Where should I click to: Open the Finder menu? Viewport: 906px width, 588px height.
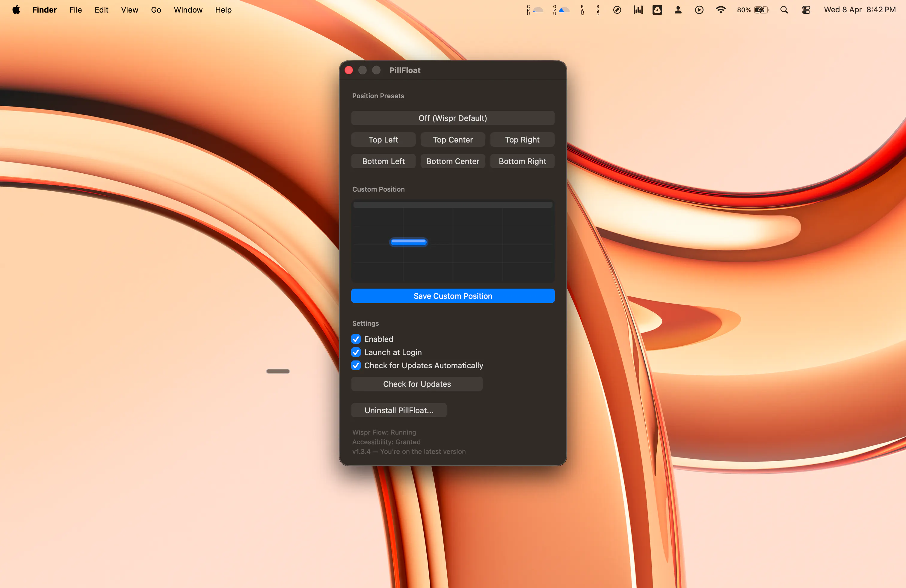coord(45,10)
